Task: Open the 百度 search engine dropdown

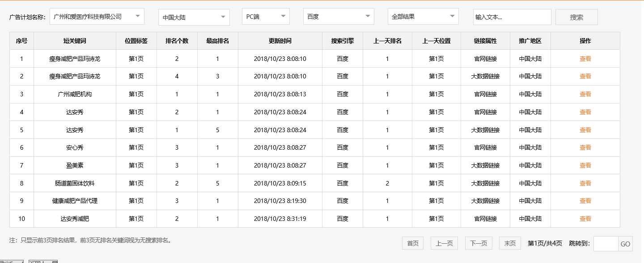Action: point(339,16)
